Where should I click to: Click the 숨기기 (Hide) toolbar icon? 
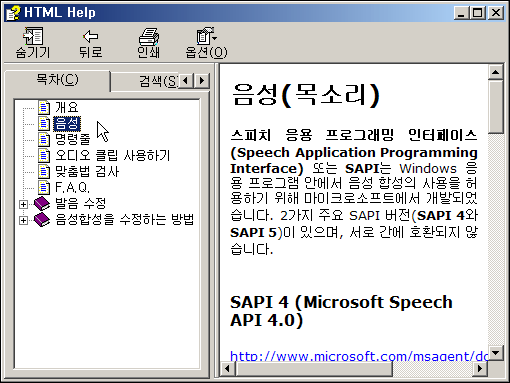[33, 37]
